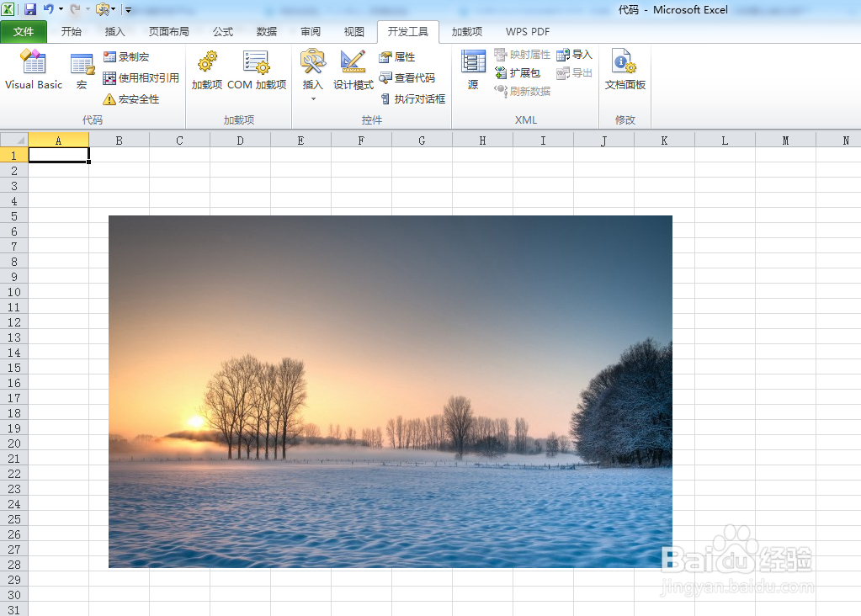Screen dimensions: 861x616
Task: Switch to the Review (审阅) tab
Action: (x=311, y=32)
